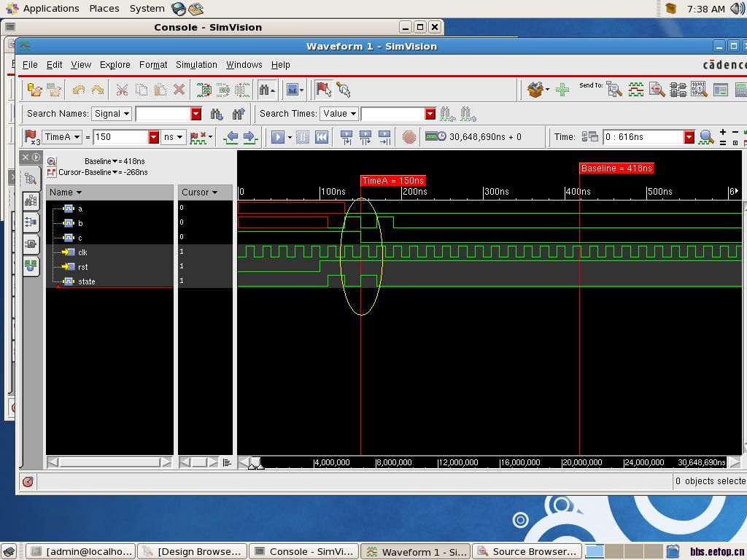Expand the TimeA cursor selector dropdown

(x=62, y=137)
